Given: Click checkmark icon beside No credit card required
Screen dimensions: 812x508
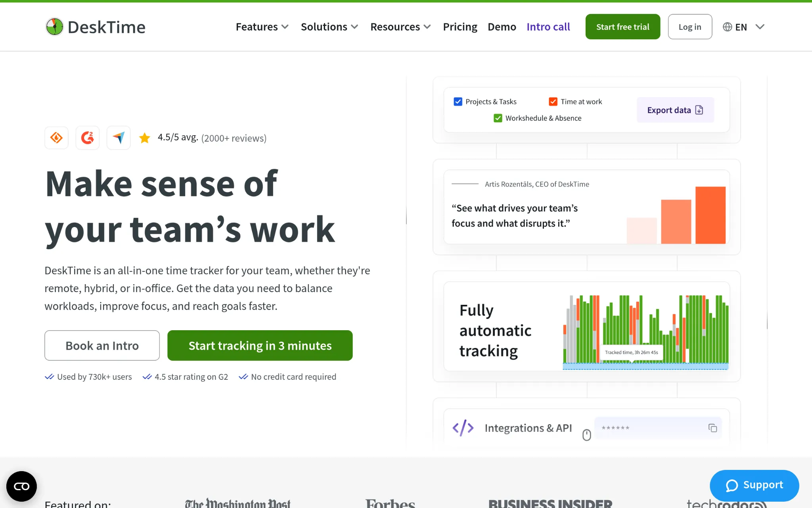Looking at the screenshot, I should click(x=243, y=377).
